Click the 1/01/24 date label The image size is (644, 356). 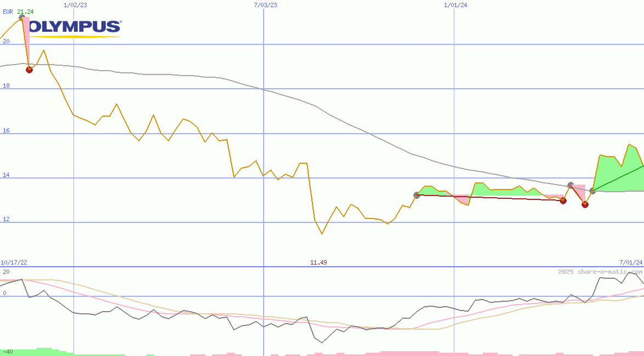pos(455,5)
